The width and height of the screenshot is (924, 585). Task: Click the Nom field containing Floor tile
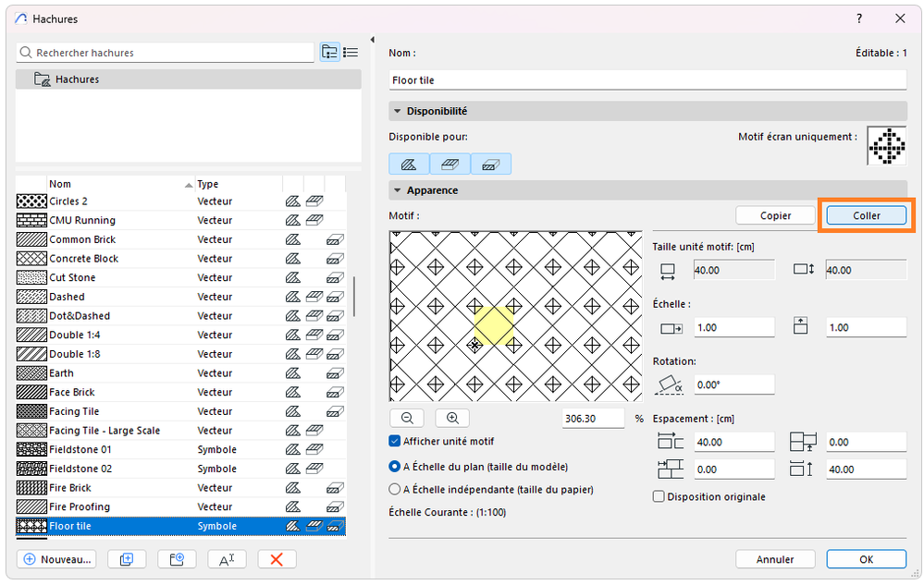(647, 80)
